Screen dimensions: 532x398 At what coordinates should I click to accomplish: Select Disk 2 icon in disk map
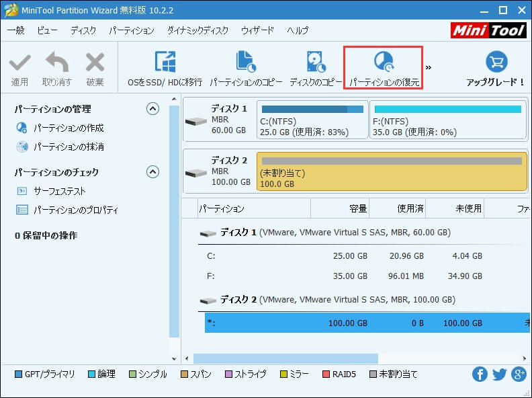click(x=196, y=173)
